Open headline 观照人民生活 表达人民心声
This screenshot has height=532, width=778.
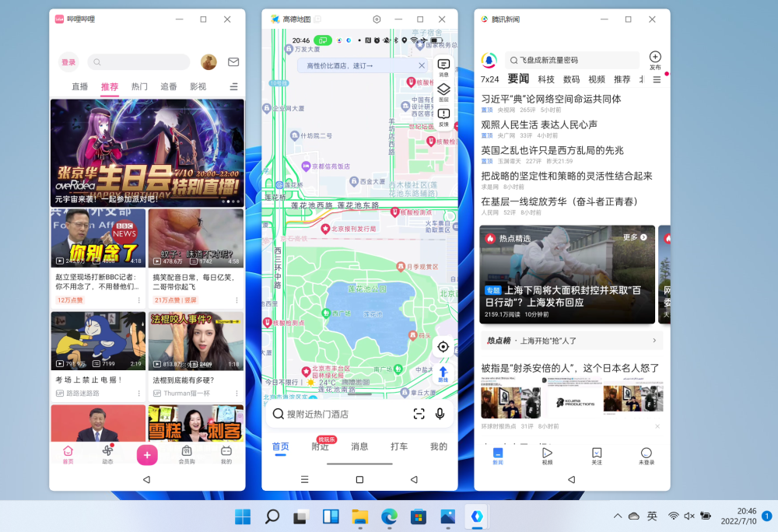click(539, 124)
